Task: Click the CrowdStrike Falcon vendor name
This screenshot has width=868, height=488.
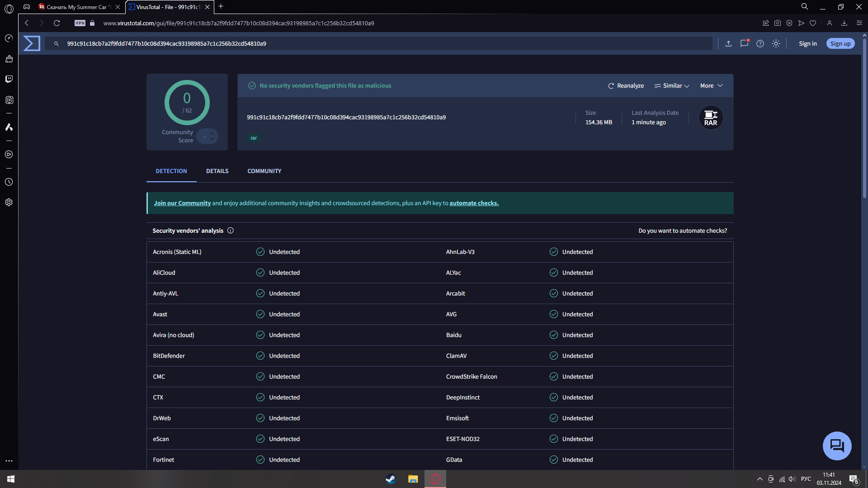Action: pos(472,377)
